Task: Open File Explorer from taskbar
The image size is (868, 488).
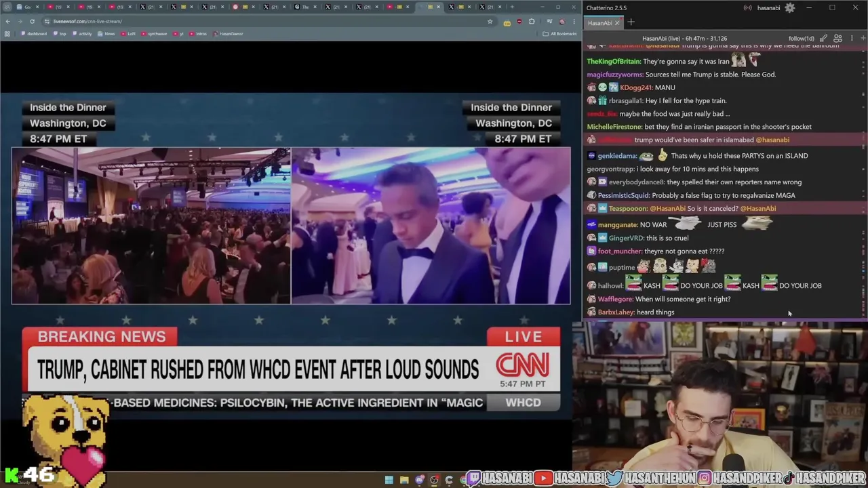Action: coord(404,480)
